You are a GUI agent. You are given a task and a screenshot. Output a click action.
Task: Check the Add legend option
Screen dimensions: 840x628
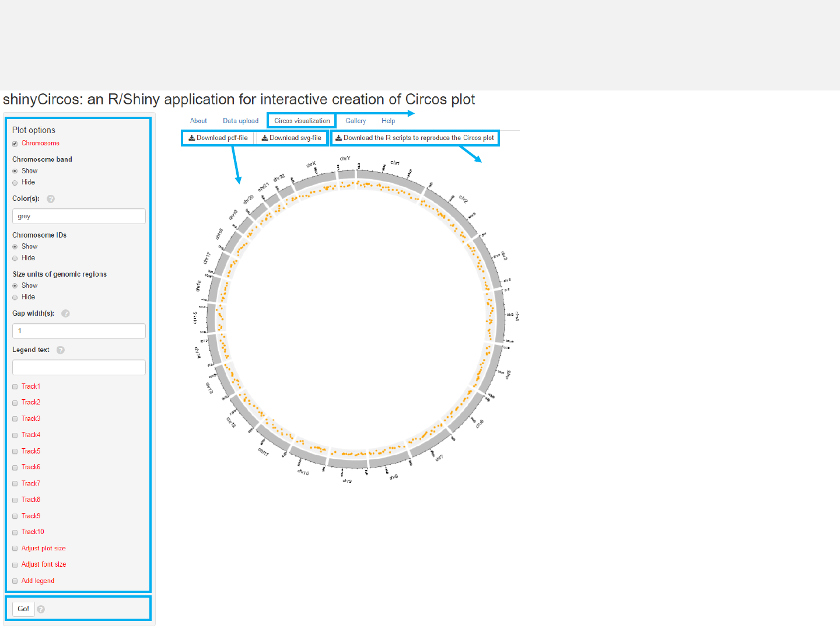(x=15, y=581)
